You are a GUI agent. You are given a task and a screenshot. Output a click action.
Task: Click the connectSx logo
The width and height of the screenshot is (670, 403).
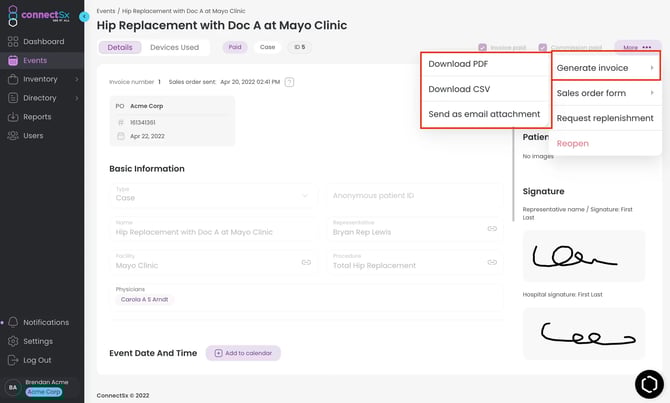pyautogui.click(x=38, y=16)
